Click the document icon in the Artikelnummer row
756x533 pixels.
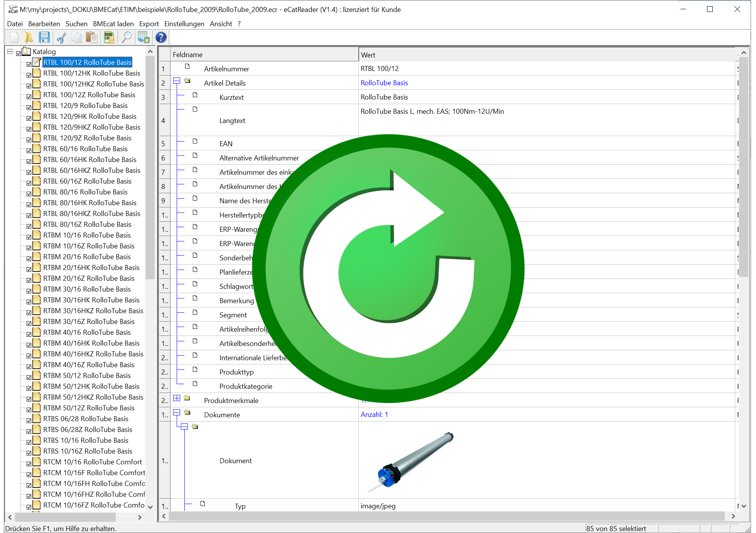pos(187,66)
